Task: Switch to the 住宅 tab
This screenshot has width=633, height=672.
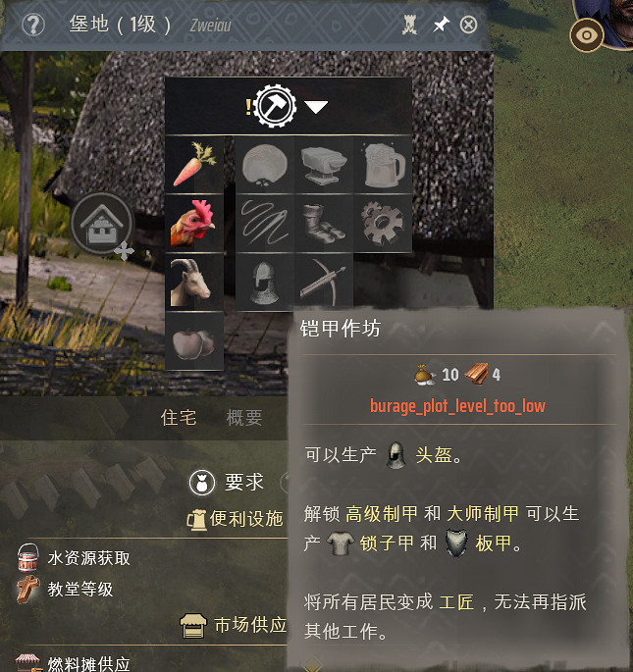Action: pyautogui.click(x=179, y=418)
